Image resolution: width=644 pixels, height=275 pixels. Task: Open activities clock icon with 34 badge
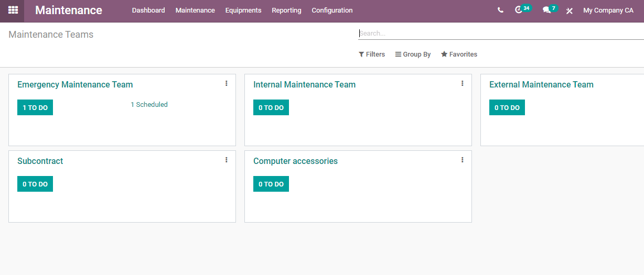click(523, 9)
